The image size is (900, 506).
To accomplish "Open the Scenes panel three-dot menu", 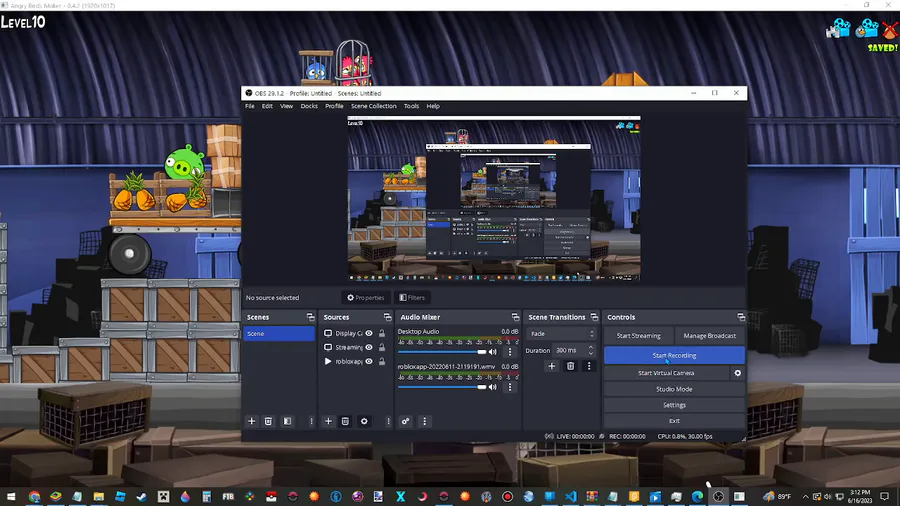I will (x=312, y=421).
